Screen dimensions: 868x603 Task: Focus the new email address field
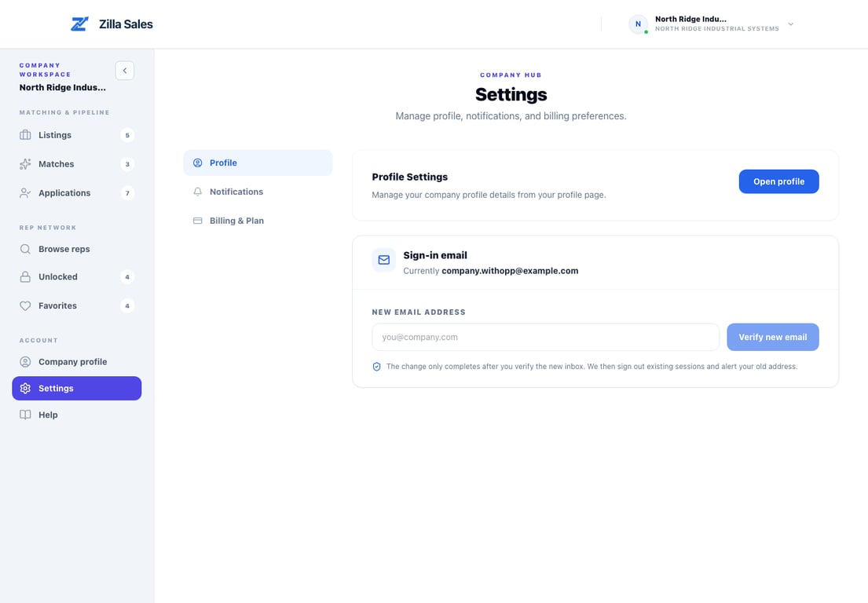(x=545, y=337)
